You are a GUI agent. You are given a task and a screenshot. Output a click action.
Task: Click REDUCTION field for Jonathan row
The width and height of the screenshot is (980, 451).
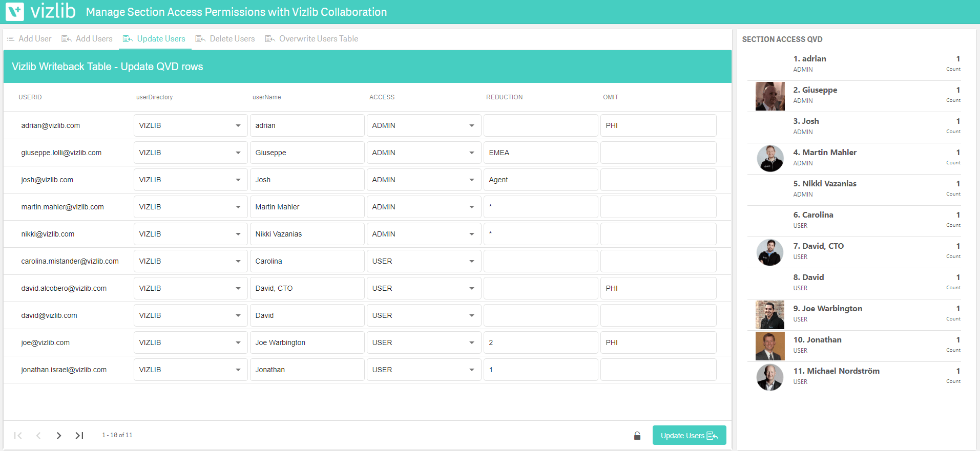click(541, 370)
